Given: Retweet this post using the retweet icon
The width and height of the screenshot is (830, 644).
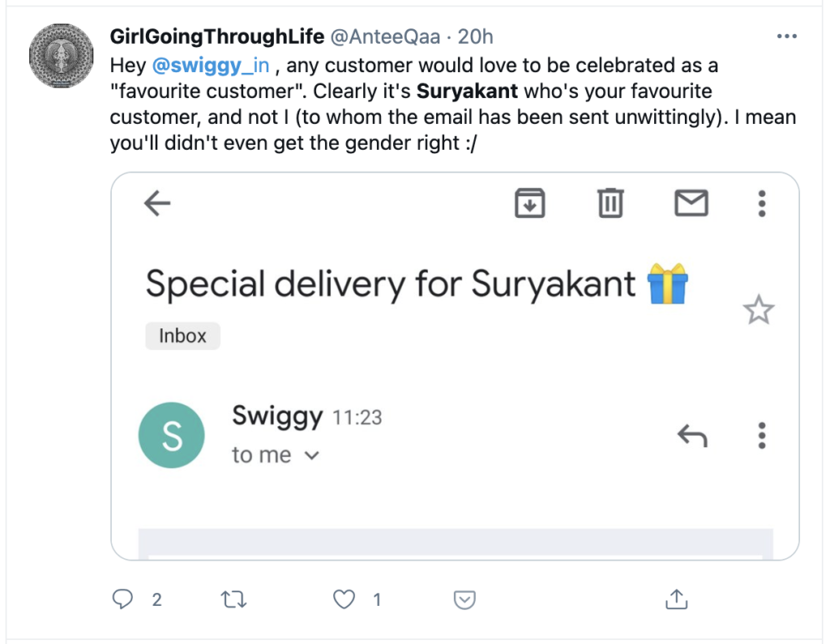Looking at the screenshot, I should [x=233, y=599].
